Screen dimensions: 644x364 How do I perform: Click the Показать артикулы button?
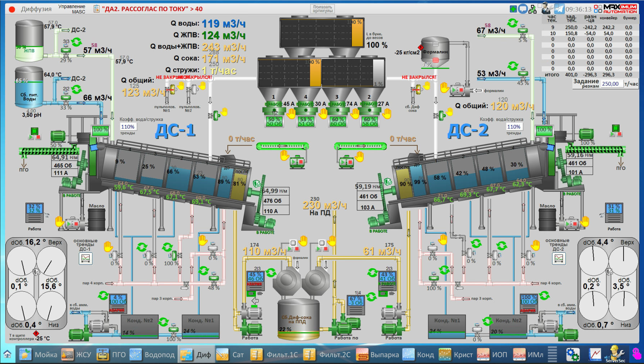tap(322, 9)
